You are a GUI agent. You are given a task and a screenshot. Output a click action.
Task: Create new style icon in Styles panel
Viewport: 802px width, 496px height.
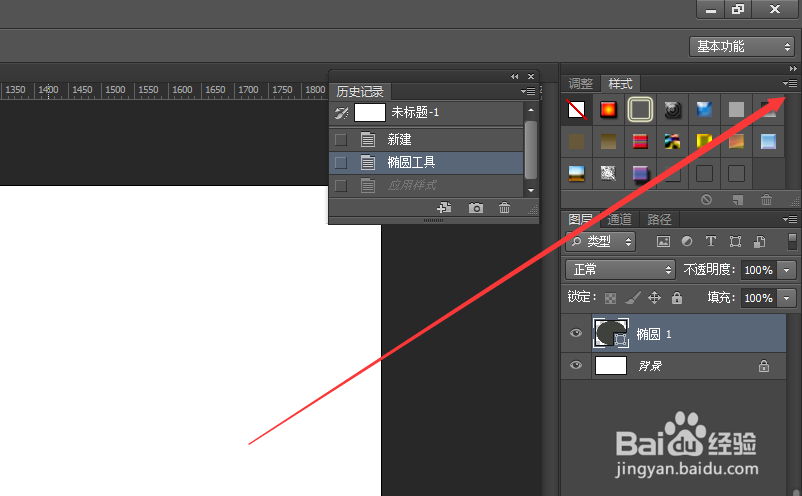[x=737, y=199]
